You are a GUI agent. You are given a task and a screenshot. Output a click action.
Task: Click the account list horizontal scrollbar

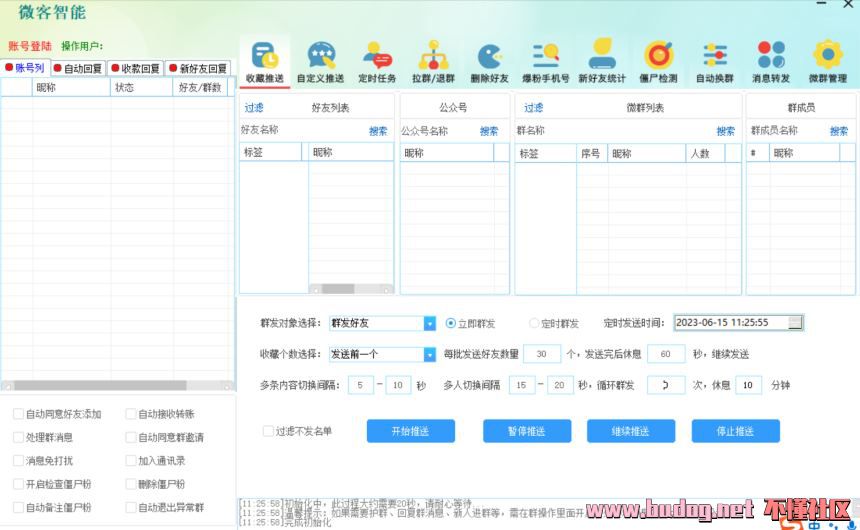coord(117,386)
